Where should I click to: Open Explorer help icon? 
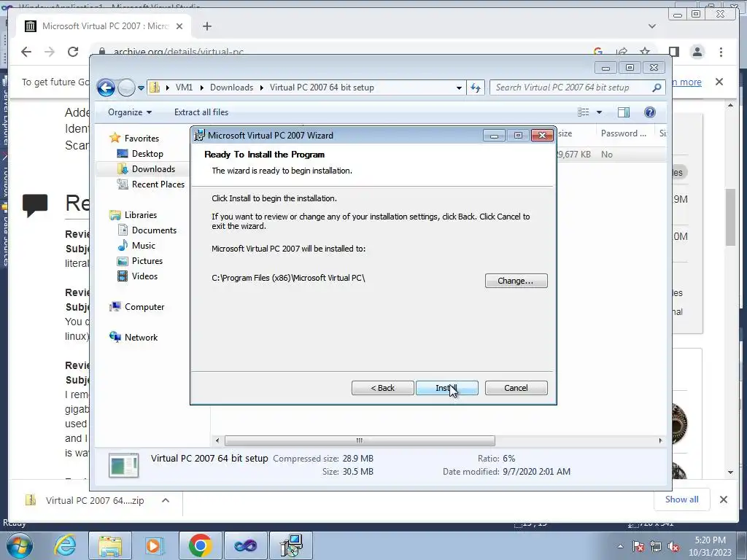pos(649,112)
